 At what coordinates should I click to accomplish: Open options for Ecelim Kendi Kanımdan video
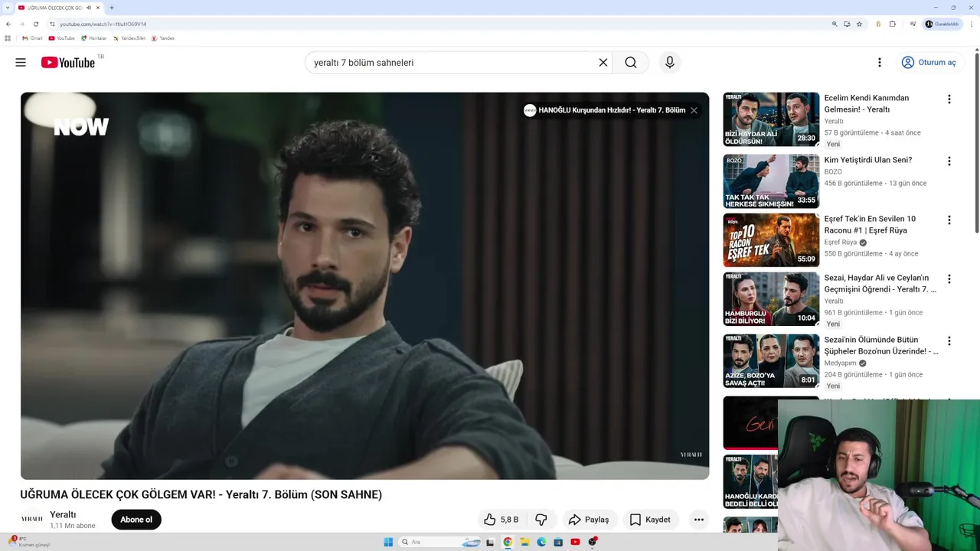[x=949, y=99]
